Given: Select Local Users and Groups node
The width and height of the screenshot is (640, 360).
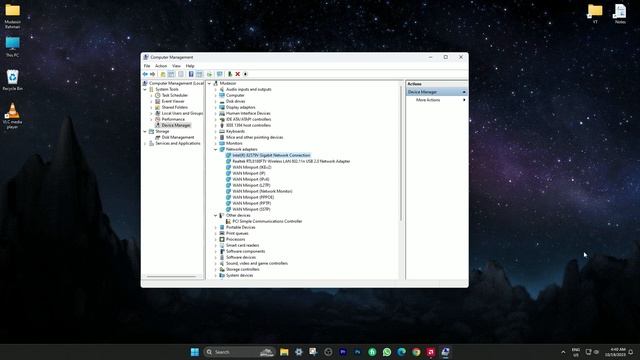Looking at the screenshot, I should (182, 113).
